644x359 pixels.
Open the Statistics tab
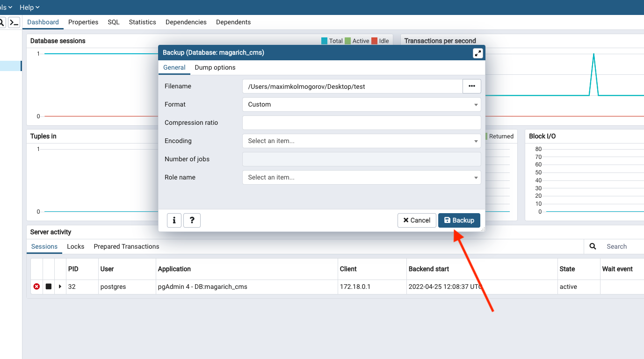tap(143, 22)
